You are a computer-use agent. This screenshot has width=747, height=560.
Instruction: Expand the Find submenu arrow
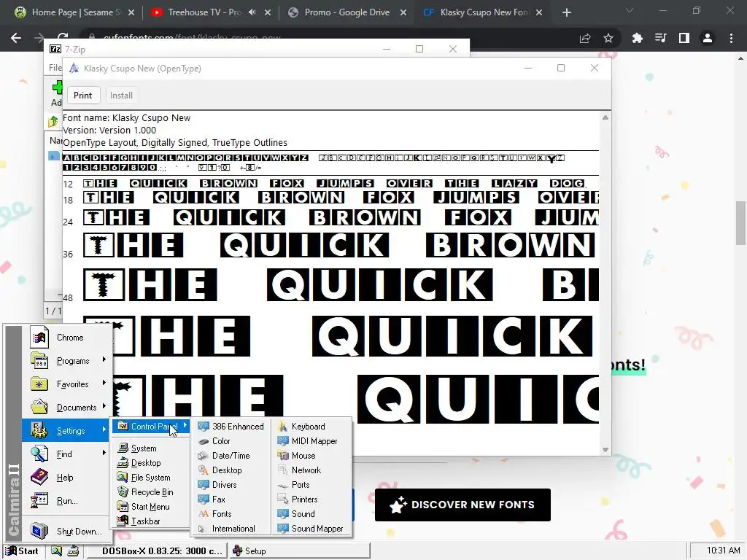pyautogui.click(x=104, y=453)
